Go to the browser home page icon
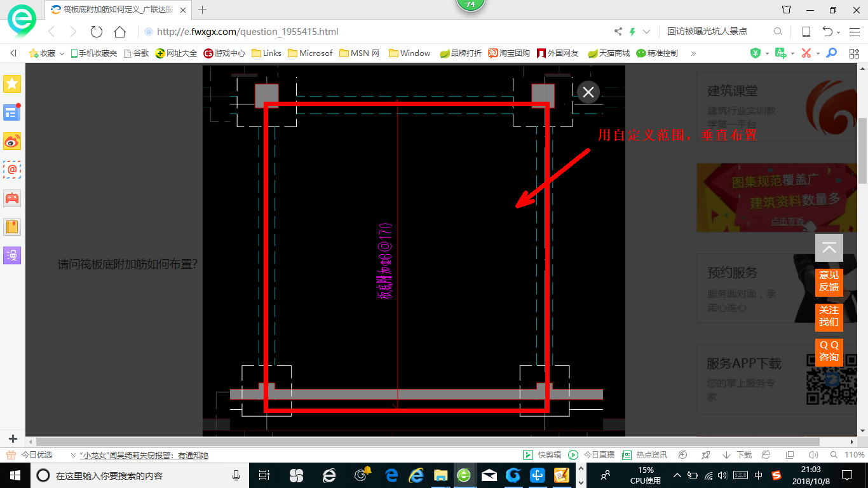This screenshot has width=868, height=488. [119, 32]
